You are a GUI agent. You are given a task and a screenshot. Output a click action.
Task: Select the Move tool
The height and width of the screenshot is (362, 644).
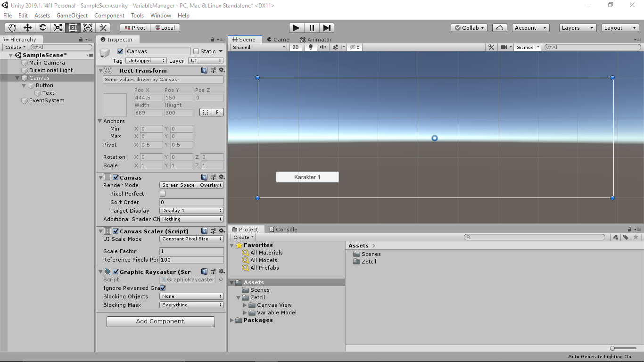[27, 27]
